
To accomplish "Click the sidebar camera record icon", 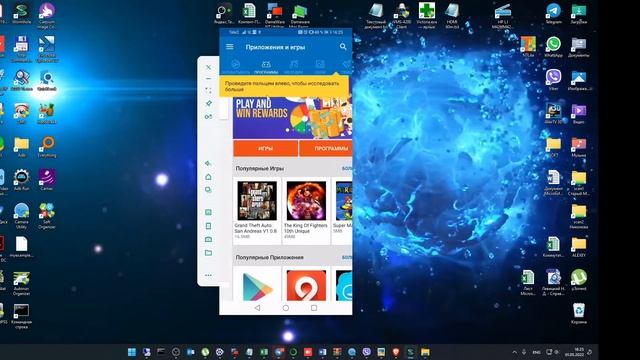I will click(x=209, y=239).
